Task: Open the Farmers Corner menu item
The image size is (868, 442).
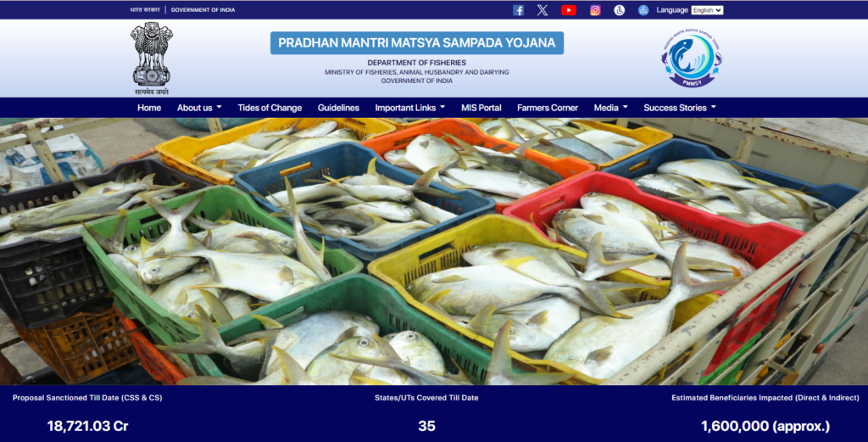Action: (548, 108)
